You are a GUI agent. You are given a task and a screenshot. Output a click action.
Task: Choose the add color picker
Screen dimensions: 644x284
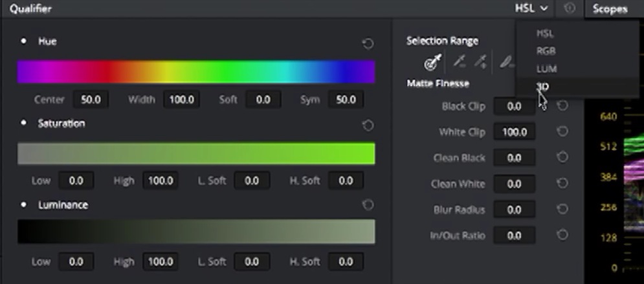pos(482,62)
